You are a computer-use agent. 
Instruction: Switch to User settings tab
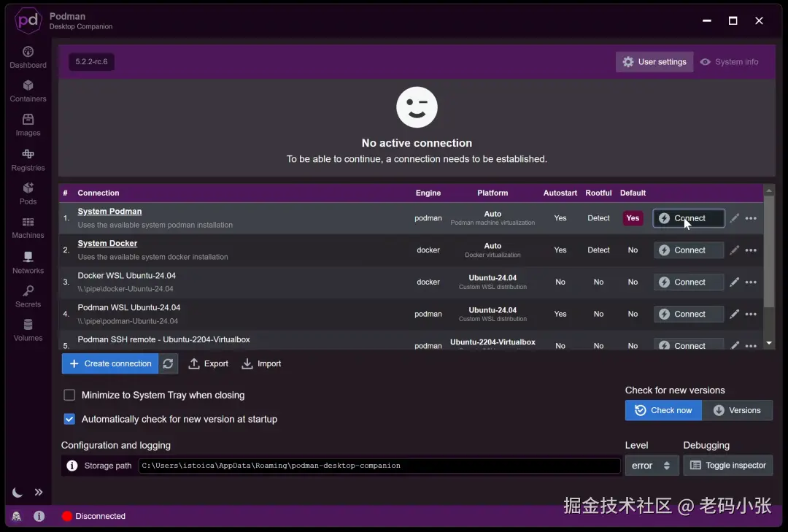point(654,62)
